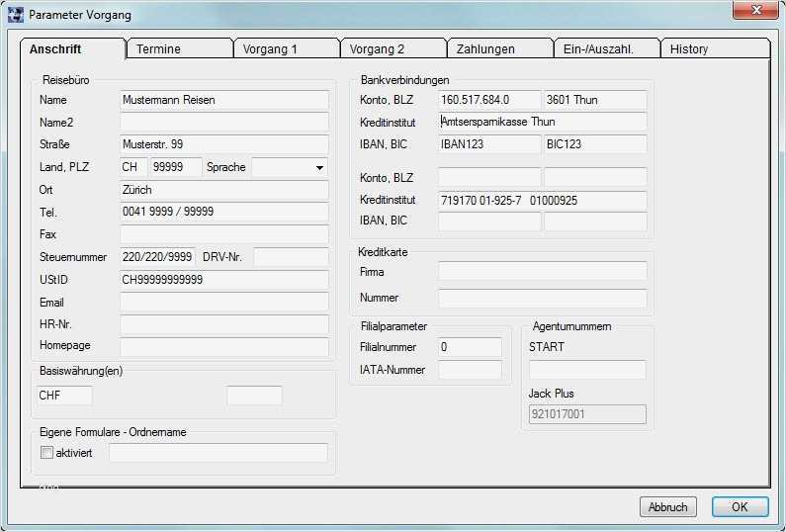786x532 pixels.
Task: Switch to the Zahlungen tab
Action: click(x=500, y=49)
